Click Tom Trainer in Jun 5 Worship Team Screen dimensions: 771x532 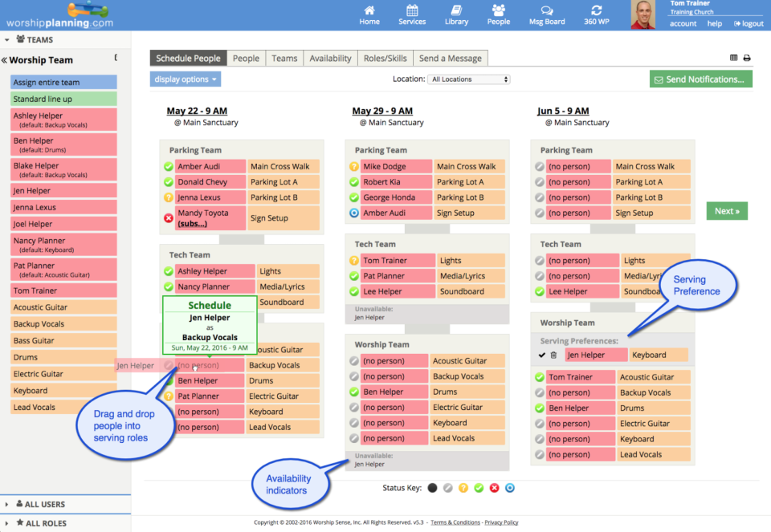[x=581, y=377]
